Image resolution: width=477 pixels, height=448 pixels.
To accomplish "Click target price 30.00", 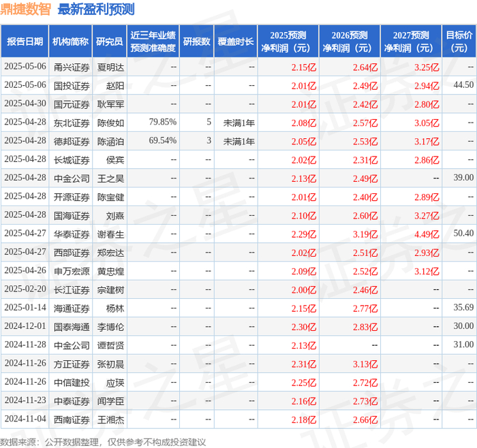I will pos(463,326).
